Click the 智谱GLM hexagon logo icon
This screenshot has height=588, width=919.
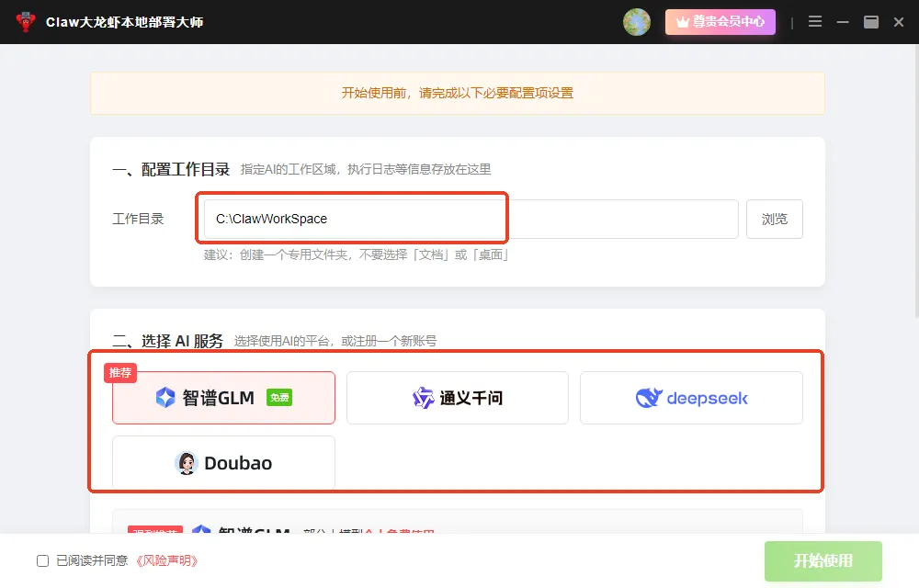tap(165, 398)
